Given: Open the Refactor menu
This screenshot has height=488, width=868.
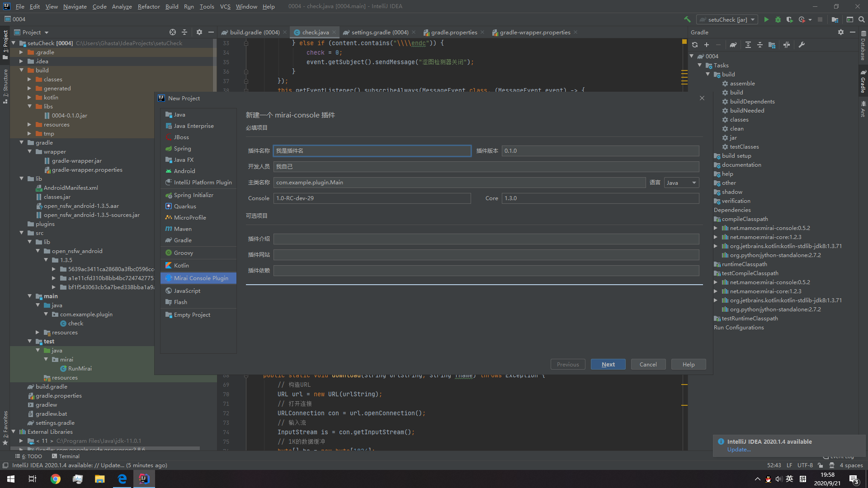Looking at the screenshot, I should [149, 6].
